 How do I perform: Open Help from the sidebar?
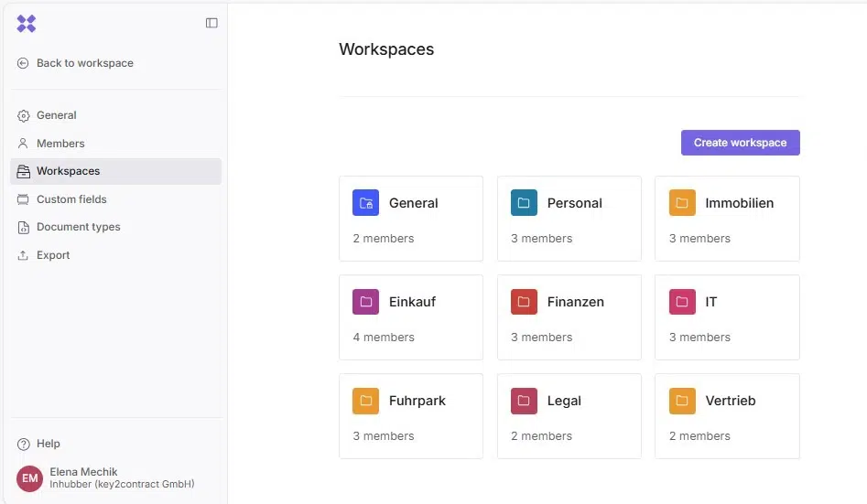click(48, 444)
